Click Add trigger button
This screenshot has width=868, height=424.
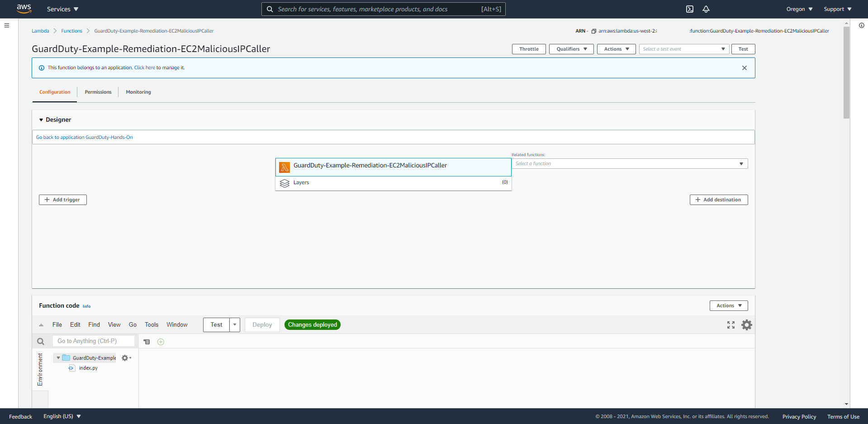[x=63, y=200]
